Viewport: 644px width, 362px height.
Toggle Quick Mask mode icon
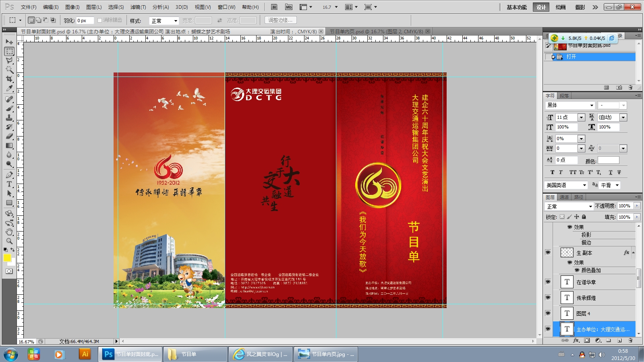(x=9, y=271)
